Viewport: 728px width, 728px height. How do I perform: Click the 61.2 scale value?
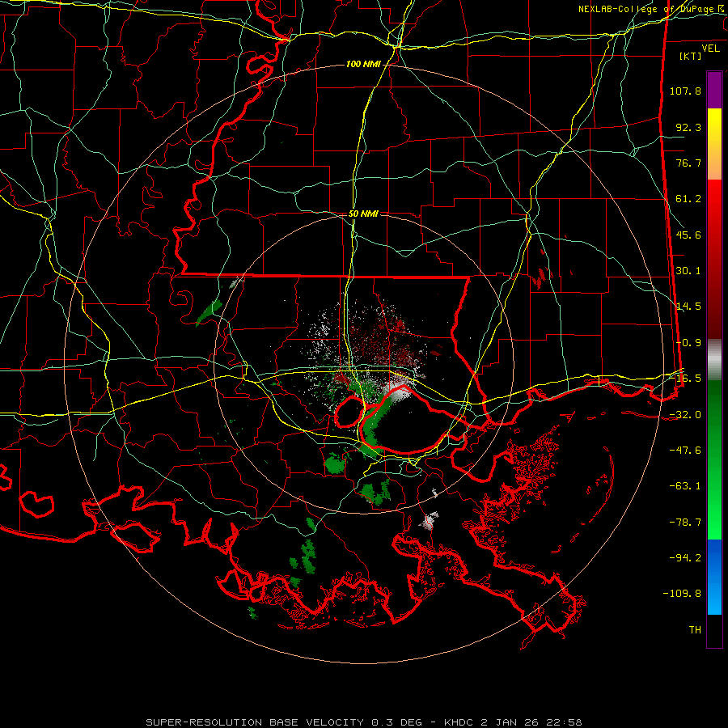[688, 199]
